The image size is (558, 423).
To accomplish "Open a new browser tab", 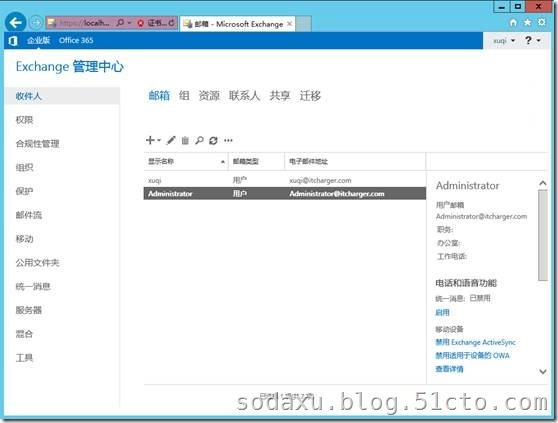I will click(x=304, y=23).
